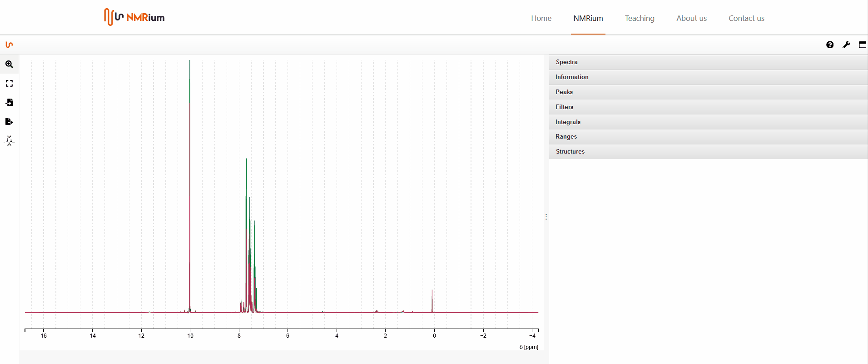868x364 pixels.
Task: Open the Teaching page
Action: [640, 18]
